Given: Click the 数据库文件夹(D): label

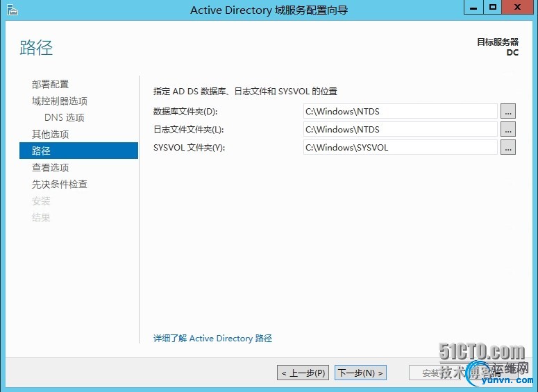Looking at the screenshot, I should click(185, 112).
